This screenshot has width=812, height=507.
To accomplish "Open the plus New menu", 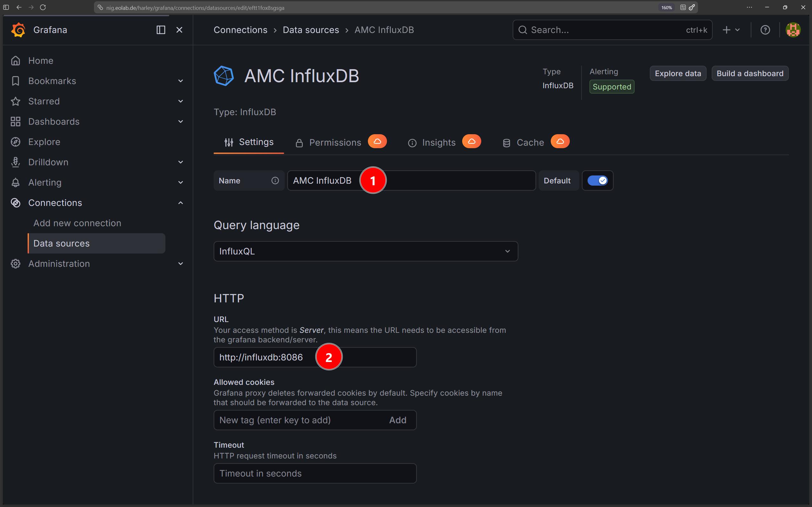I will 731,30.
